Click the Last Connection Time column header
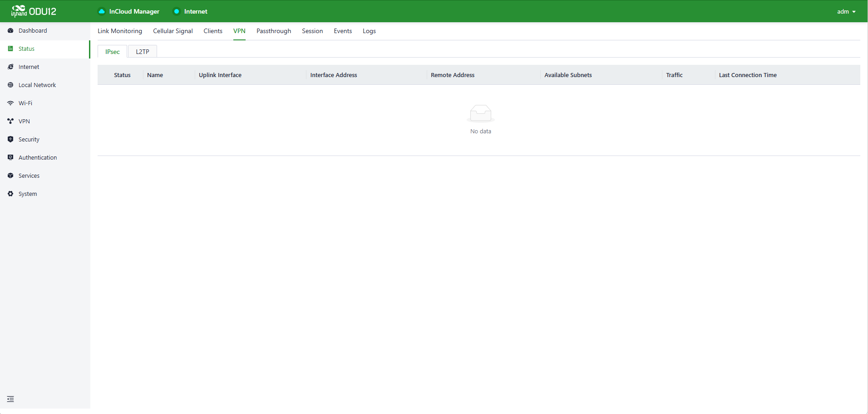The height and width of the screenshot is (414, 868). (x=748, y=75)
